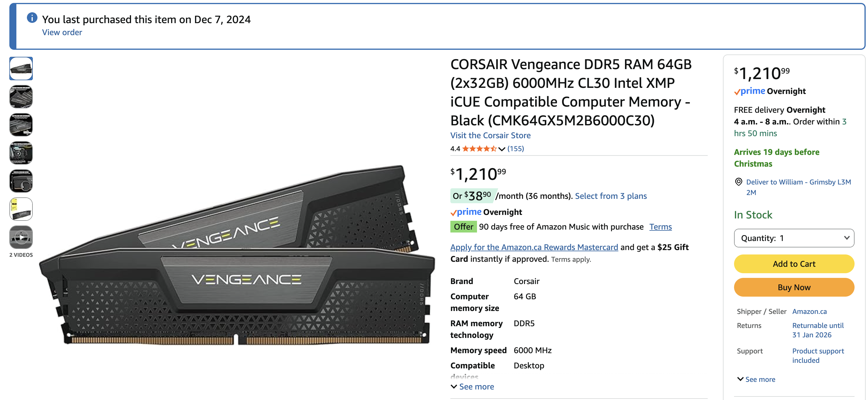Open the Quantity dropdown
This screenshot has height=400, width=868.
(x=793, y=238)
